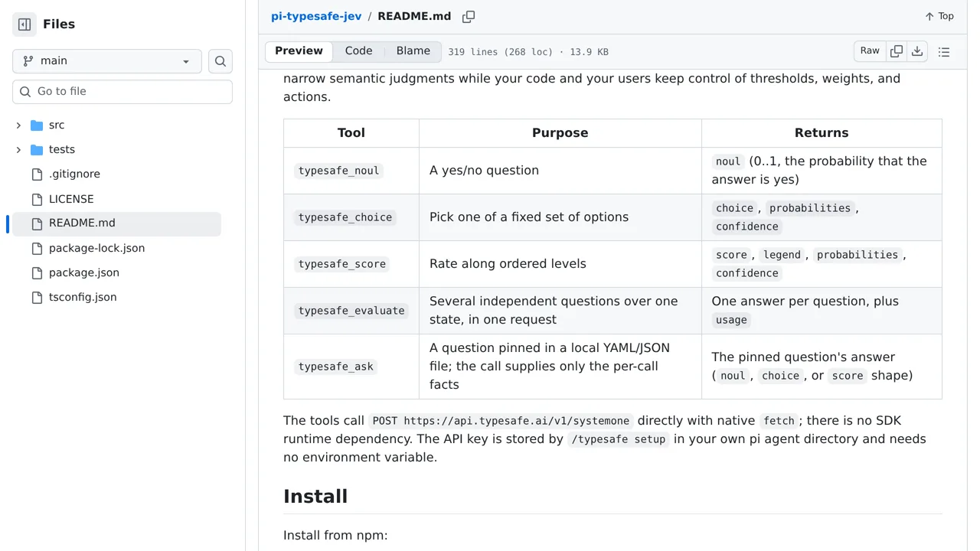Switch to the Blame tab
The image size is (980, 551).
[x=413, y=51]
